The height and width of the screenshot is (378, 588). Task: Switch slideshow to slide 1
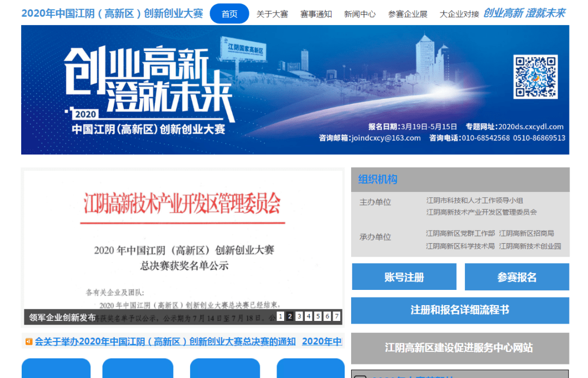tap(280, 316)
